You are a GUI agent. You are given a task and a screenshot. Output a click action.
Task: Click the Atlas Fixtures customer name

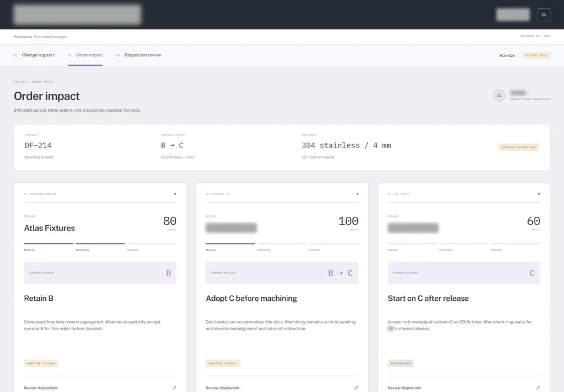click(x=49, y=228)
